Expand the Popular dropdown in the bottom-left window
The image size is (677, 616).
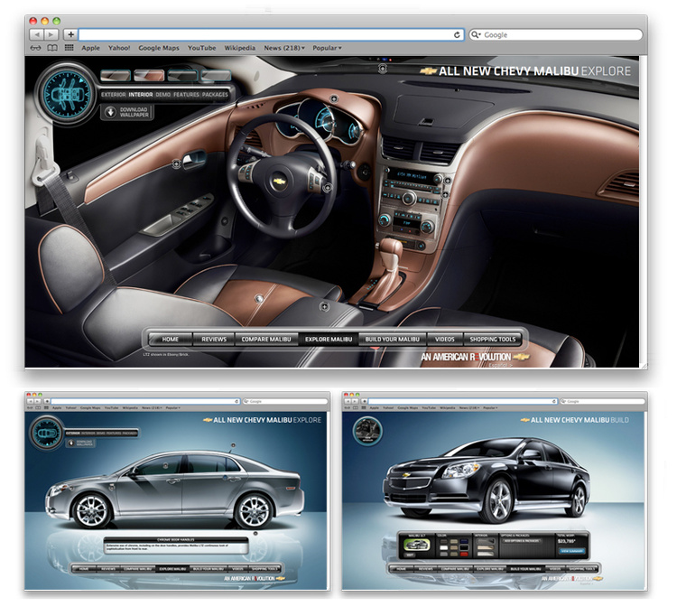click(172, 407)
